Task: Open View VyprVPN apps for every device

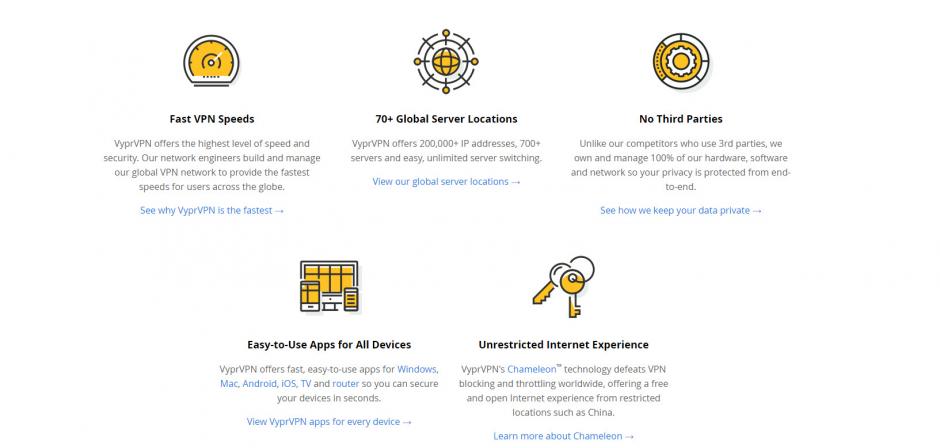Action: point(329,422)
